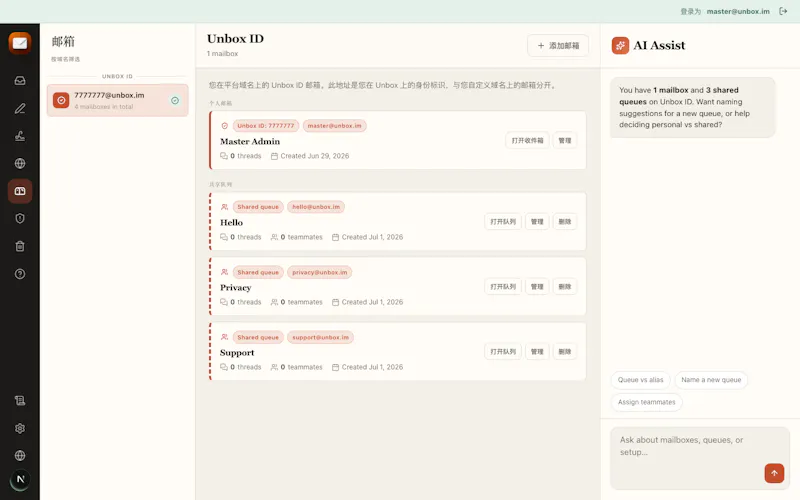This screenshot has width=800, height=500.
Task: Click the master@unbox.im address tag
Action: [334, 126]
